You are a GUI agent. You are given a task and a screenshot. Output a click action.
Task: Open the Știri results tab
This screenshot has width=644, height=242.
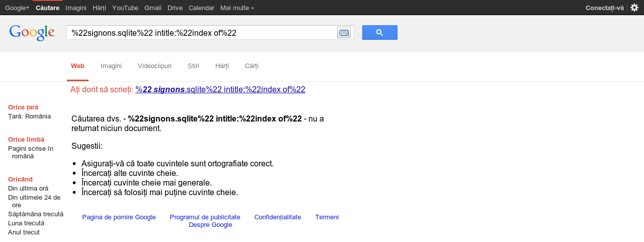[193, 66]
